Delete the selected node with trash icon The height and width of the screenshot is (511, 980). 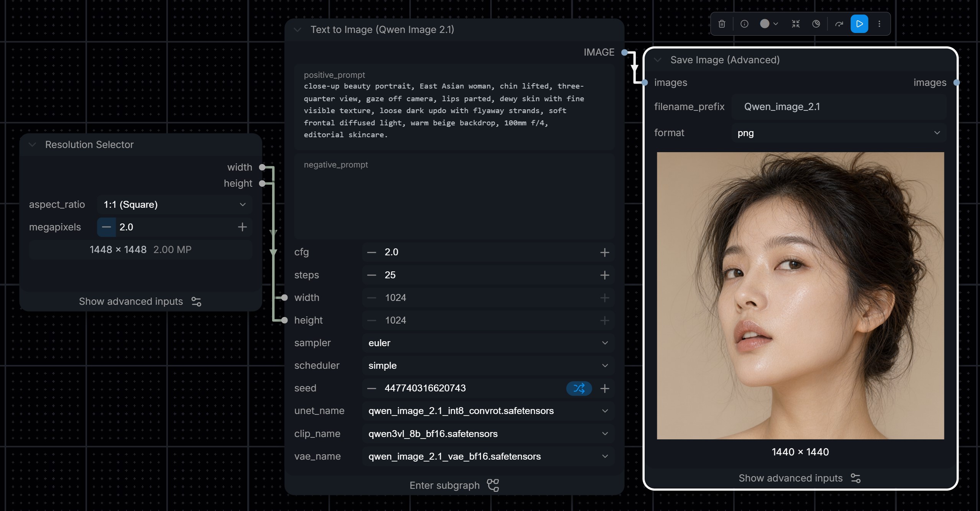pos(722,24)
